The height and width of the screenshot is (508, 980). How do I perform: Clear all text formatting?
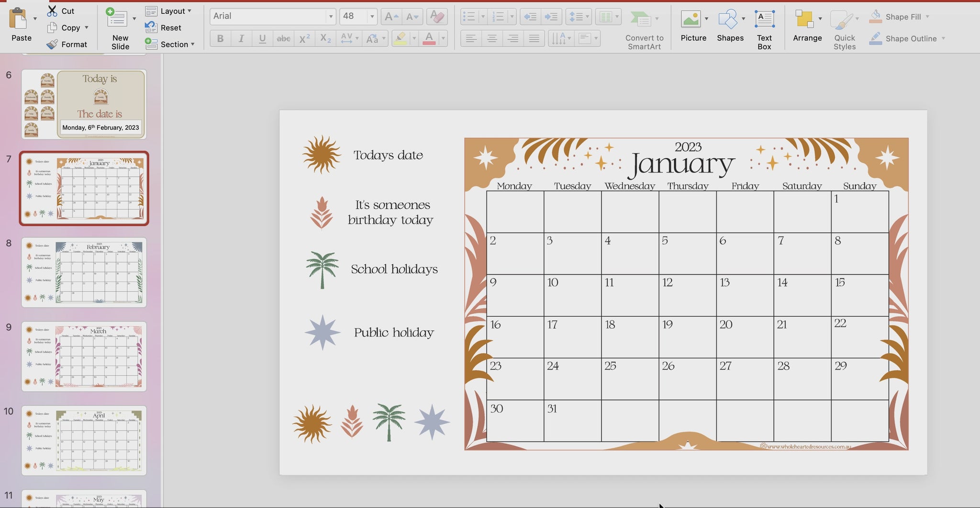[x=437, y=17]
